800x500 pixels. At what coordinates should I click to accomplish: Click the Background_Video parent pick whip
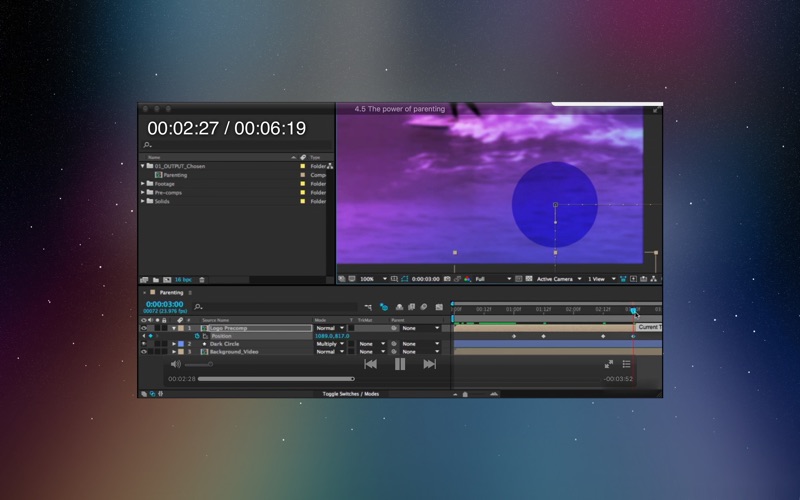tap(394, 352)
